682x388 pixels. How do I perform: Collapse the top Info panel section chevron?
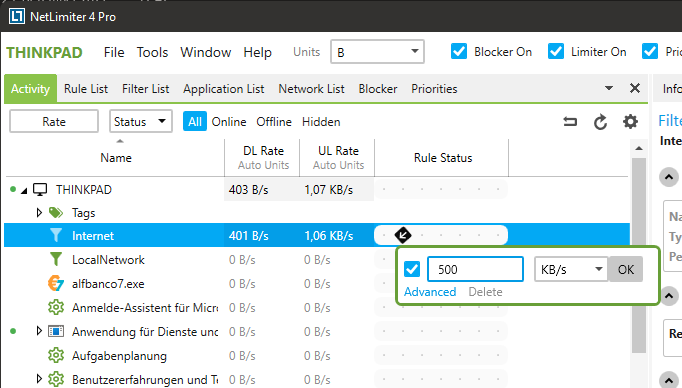pos(669,177)
